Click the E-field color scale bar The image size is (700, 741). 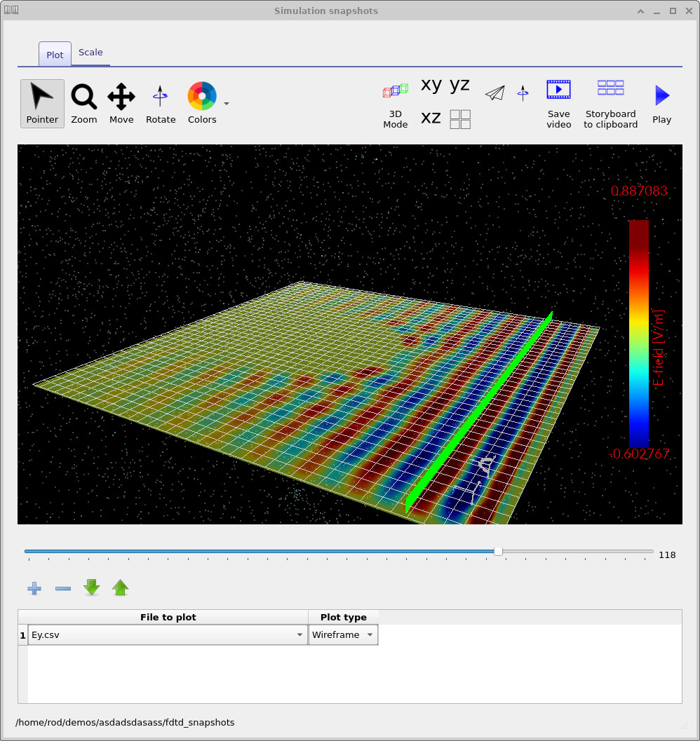(638, 333)
